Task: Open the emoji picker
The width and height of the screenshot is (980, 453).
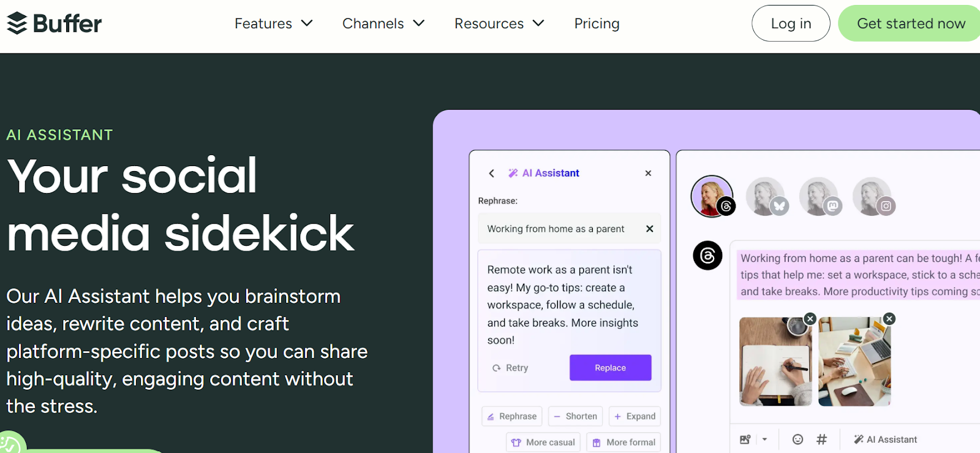Action: (x=797, y=440)
